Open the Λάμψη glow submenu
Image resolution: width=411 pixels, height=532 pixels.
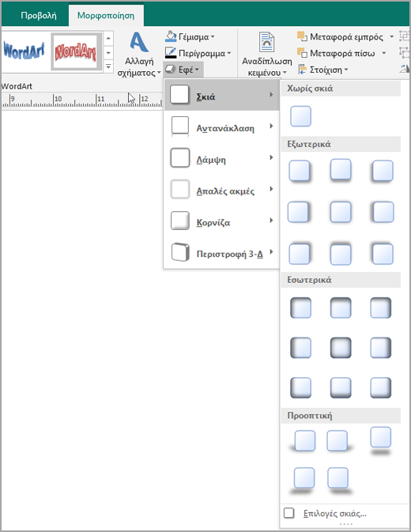222,158
